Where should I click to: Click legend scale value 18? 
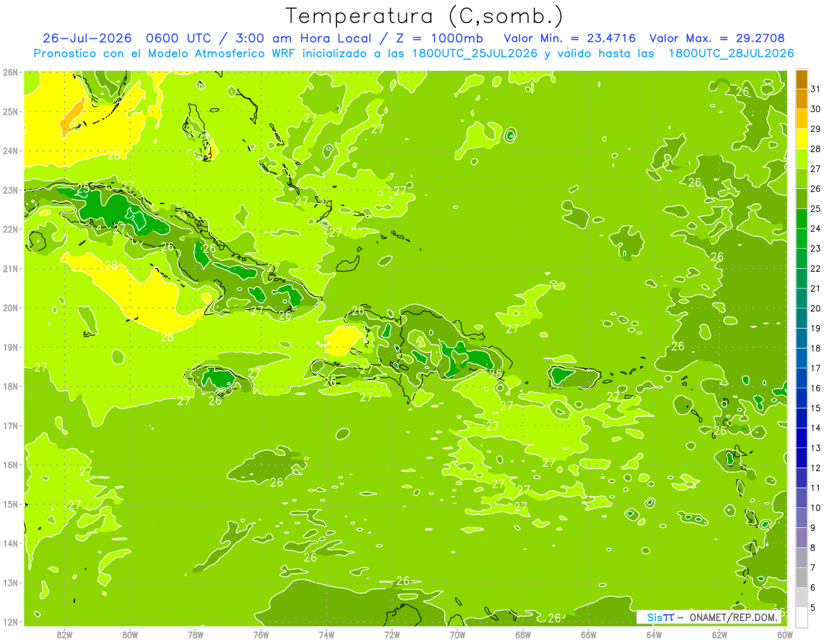pyautogui.click(x=816, y=348)
